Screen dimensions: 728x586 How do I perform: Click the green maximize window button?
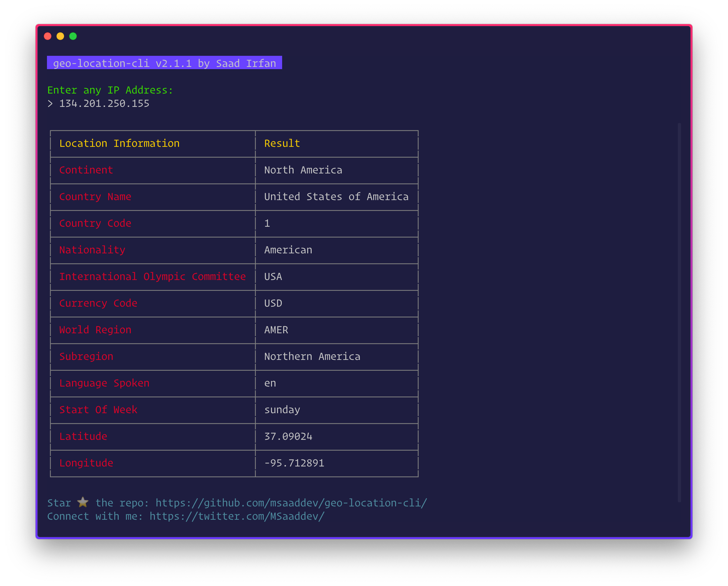click(x=73, y=36)
